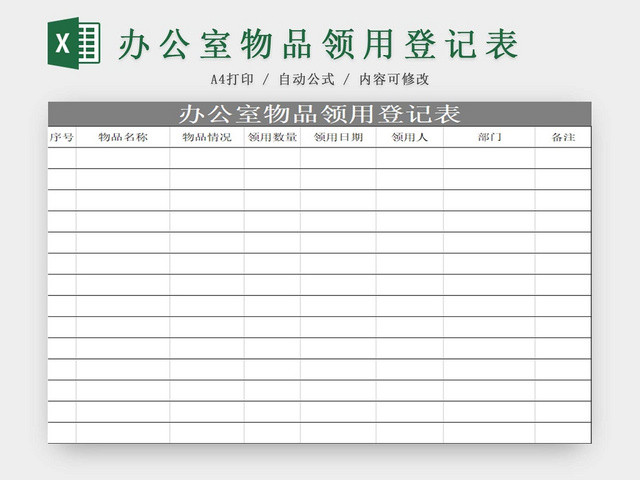Click the 领用数量 column header
This screenshot has width=640, height=480.
(273, 137)
